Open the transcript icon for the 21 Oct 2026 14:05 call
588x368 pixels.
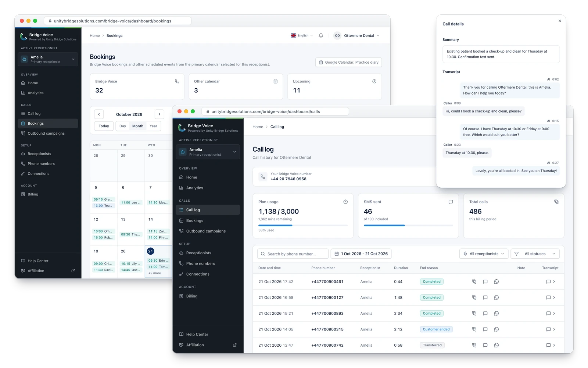pos(548,329)
